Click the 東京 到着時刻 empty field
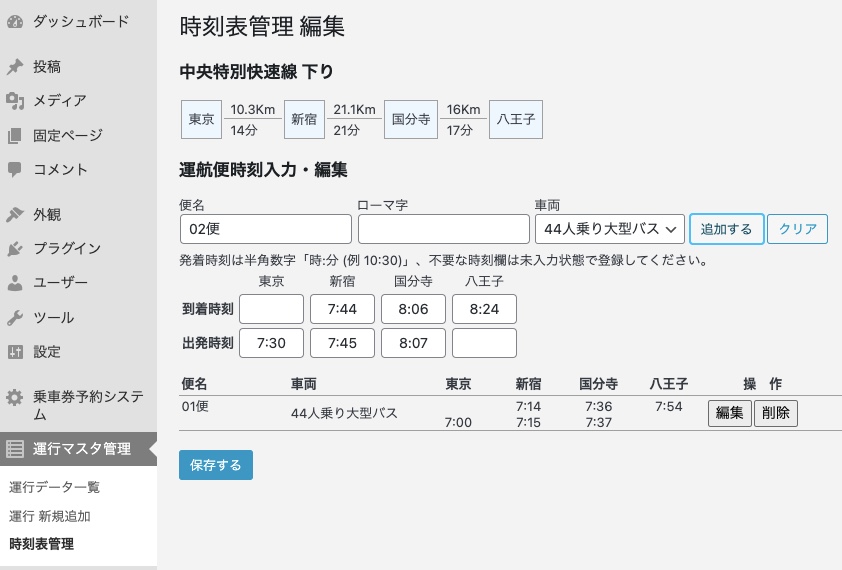 click(271, 309)
